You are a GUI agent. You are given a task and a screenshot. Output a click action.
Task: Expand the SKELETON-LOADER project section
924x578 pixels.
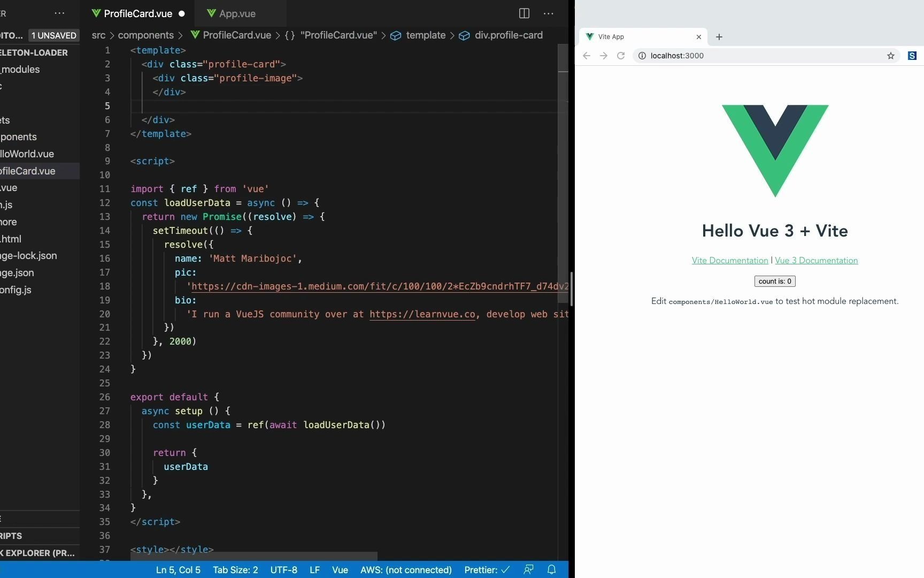[x=40, y=52]
